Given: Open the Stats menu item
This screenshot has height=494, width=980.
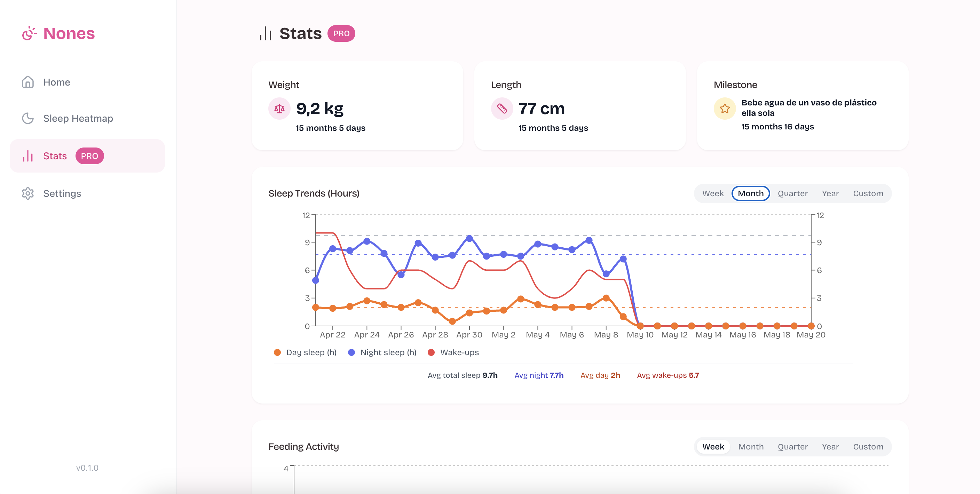Looking at the screenshot, I should [x=87, y=156].
